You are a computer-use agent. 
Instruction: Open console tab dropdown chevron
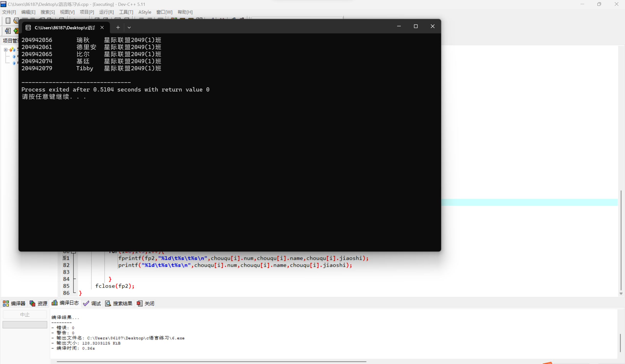point(129,28)
